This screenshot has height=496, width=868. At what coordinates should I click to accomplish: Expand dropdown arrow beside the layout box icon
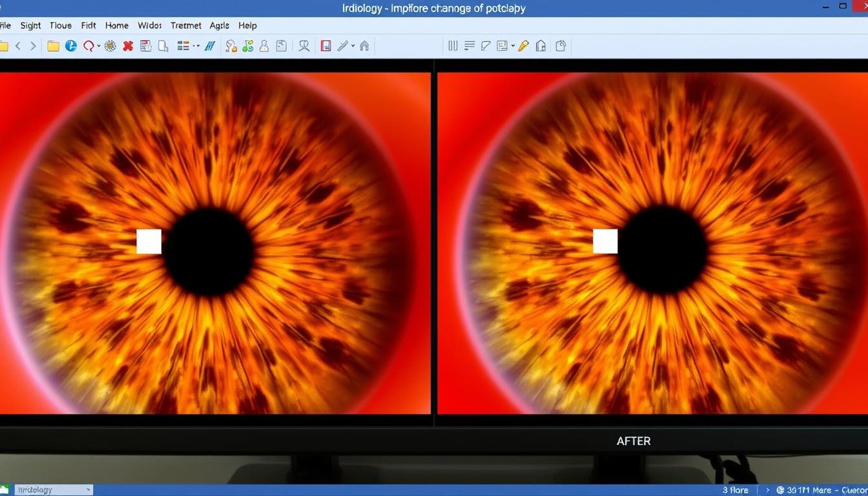tap(513, 46)
